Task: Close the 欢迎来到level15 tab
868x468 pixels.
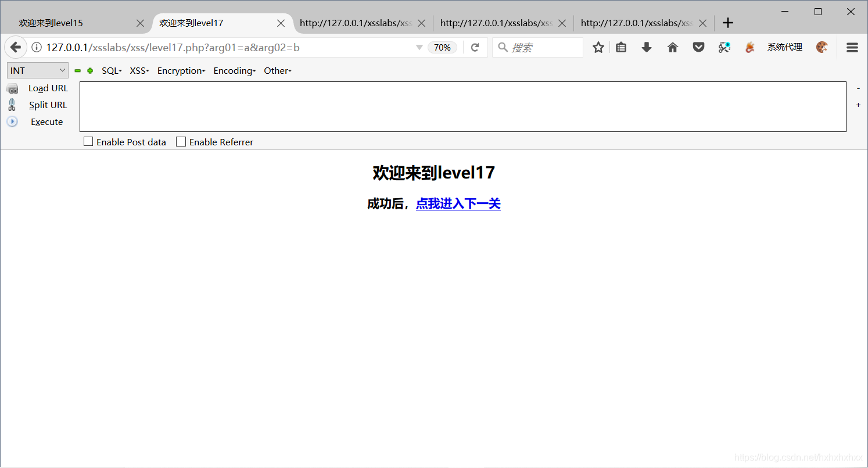Action: click(x=140, y=23)
